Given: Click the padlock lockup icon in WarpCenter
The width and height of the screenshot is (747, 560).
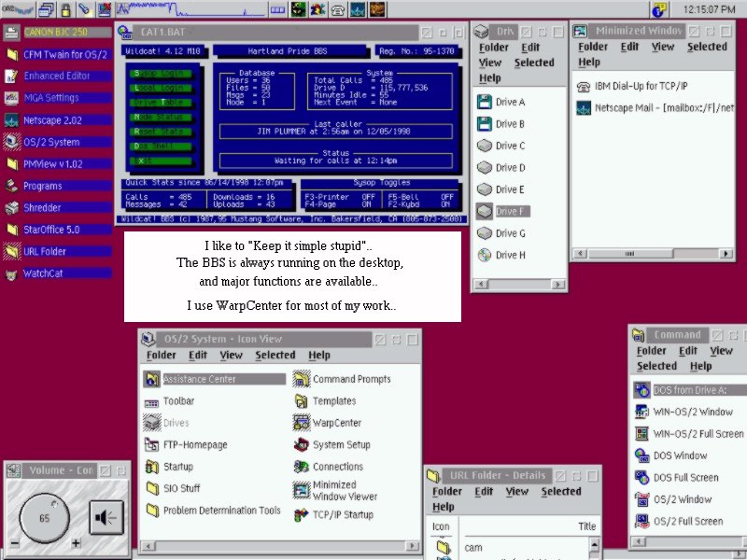Looking at the screenshot, I should pos(65,9).
